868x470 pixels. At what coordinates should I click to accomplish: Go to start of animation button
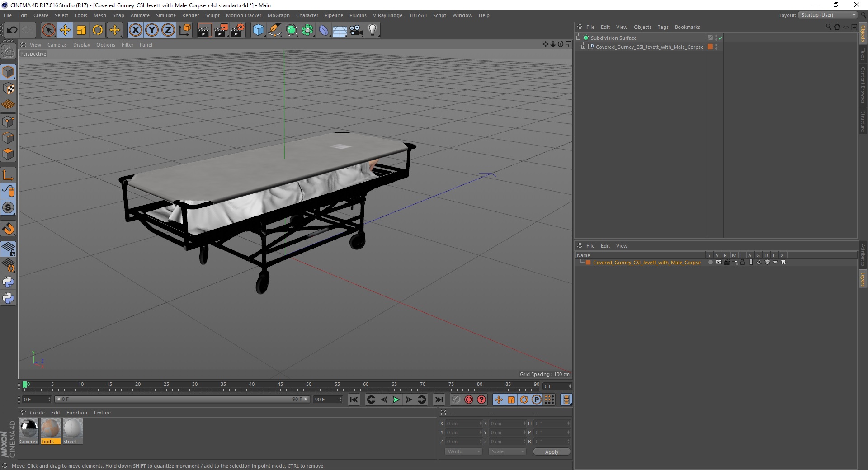point(354,399)
